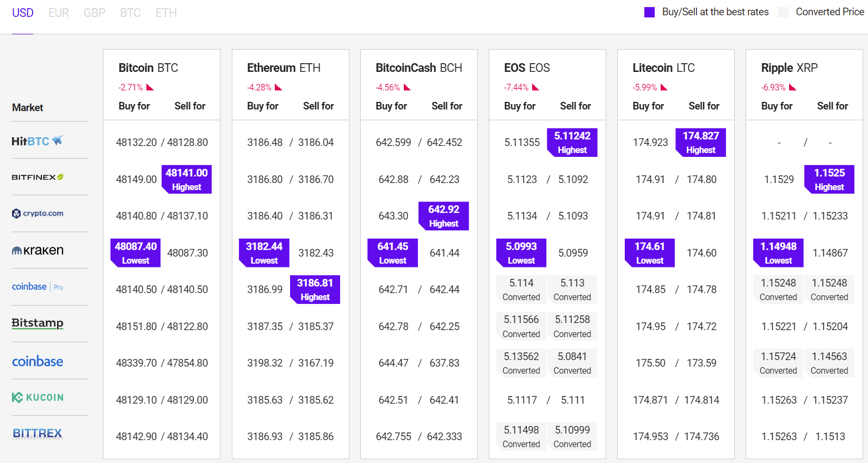Image resolution: width=868 pixels, height=463 pixels.
Task: Click Kraken lowest ETH buy price 3182.44
Action: coord(264,253)
